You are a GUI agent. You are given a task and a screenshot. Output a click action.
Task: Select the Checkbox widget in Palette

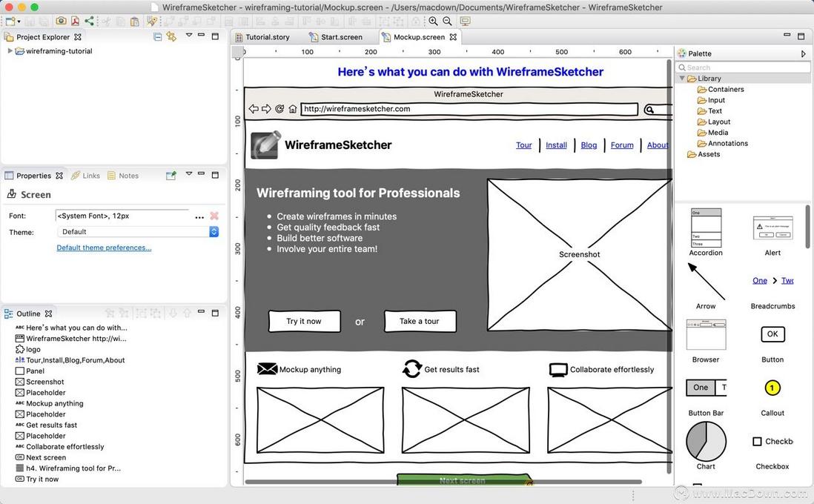[772, 453]
